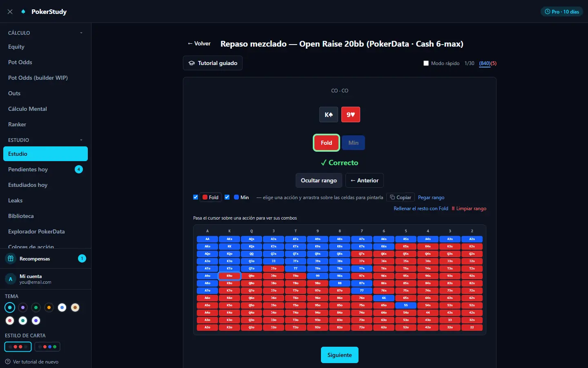Enable the Modo rápido checkbox

coord(426,63)
